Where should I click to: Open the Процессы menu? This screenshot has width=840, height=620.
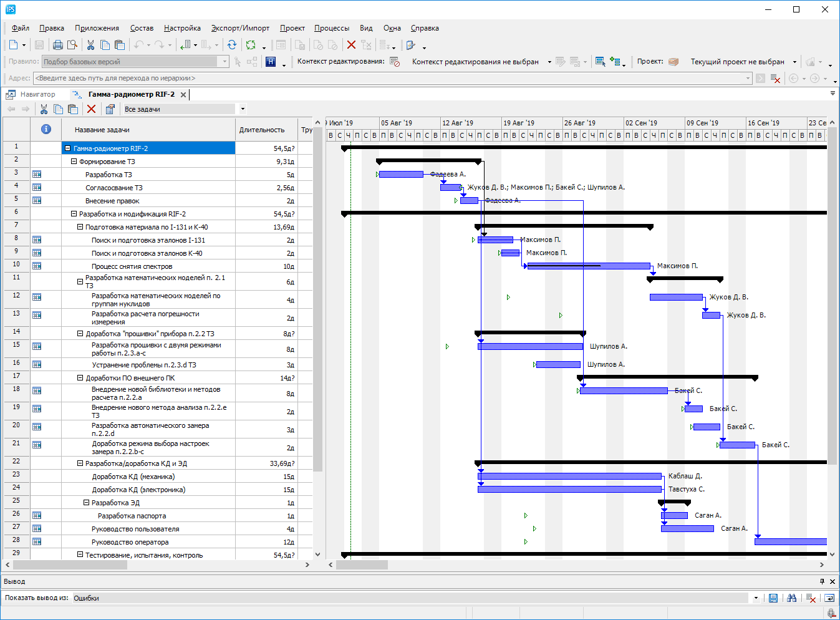(331, 28)
